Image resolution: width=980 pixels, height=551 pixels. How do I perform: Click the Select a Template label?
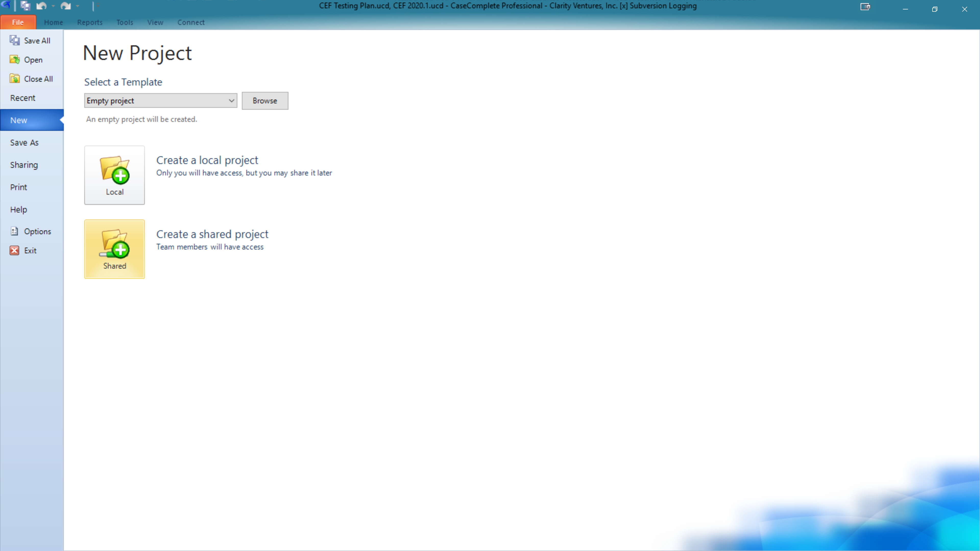click(x=123, y=82)
